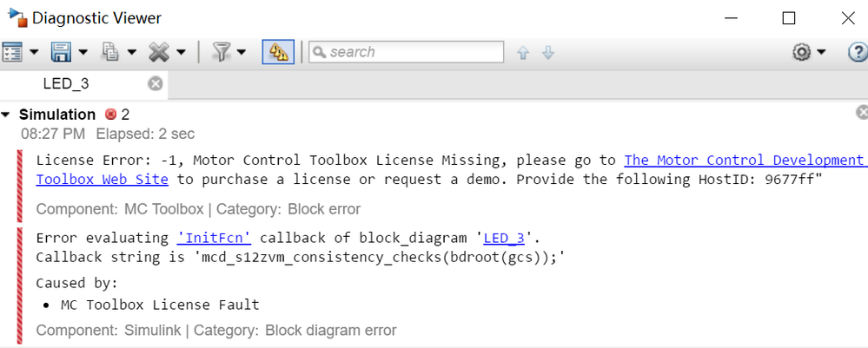Click the Clear/delete messages icon

coord(158,52)
